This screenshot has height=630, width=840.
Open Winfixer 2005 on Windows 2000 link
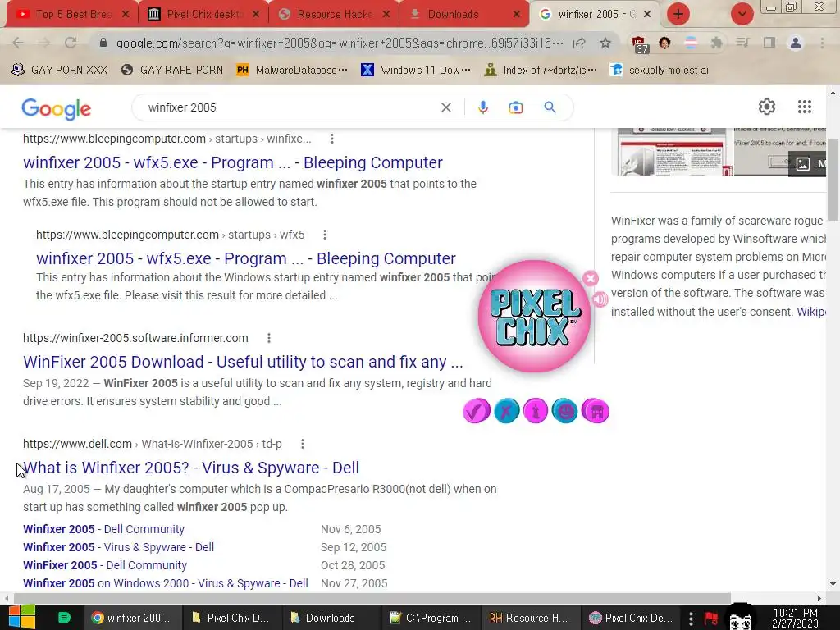166,583
